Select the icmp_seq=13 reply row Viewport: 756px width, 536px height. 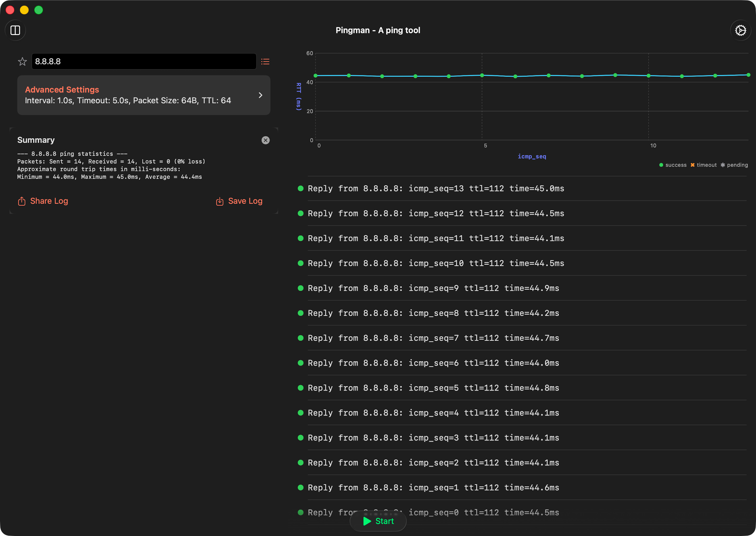coord(436,188)
